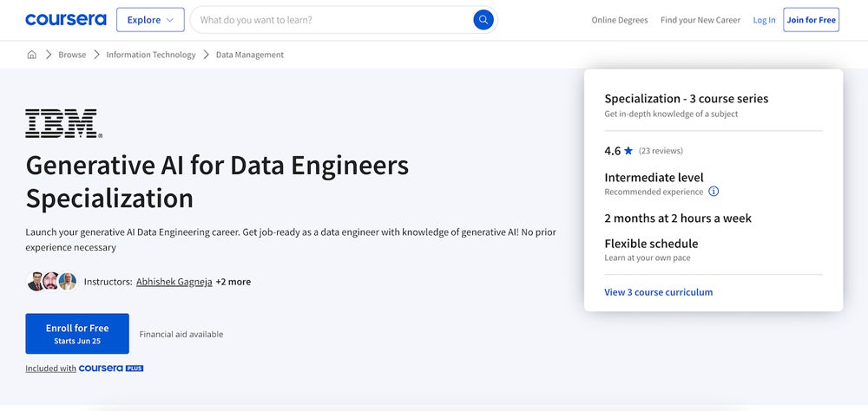Viewport: 868px width, 411px height.
Task: Click Enroll for Free button
Action: [x=77, y=334]
